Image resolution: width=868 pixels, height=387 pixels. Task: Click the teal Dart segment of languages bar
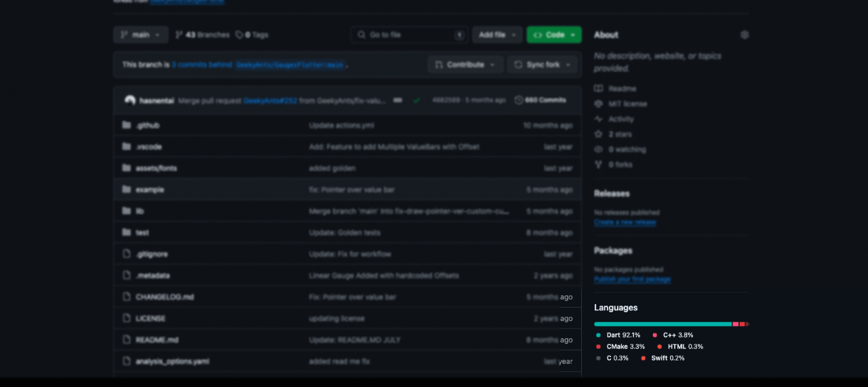click(663, 324)
